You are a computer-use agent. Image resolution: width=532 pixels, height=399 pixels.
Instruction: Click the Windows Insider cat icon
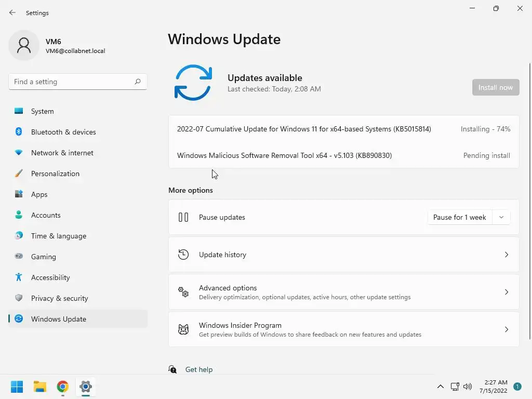(183, 329)
